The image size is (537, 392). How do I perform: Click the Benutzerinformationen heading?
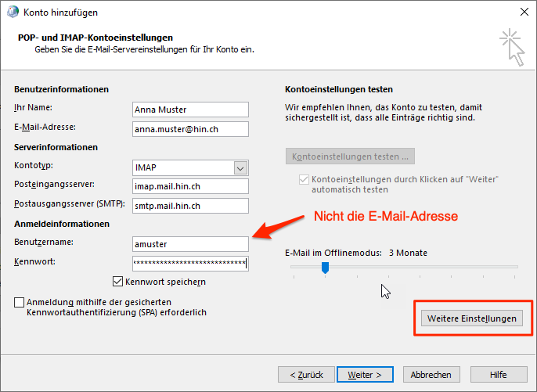click(61, 89)
